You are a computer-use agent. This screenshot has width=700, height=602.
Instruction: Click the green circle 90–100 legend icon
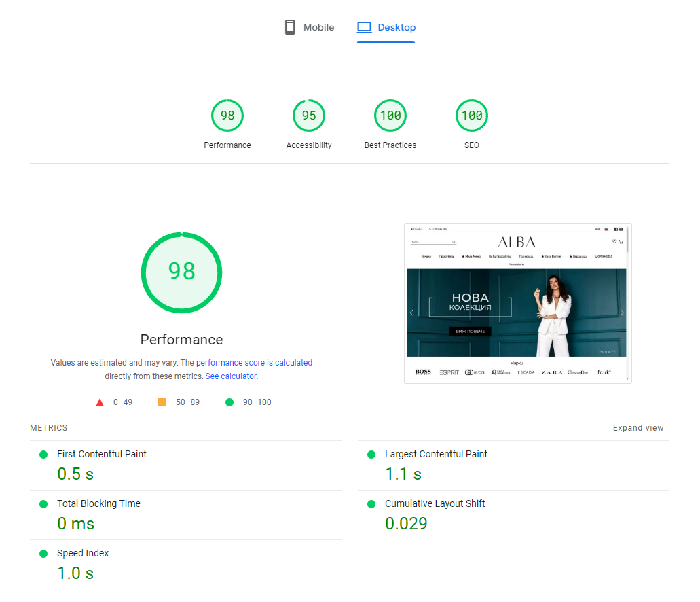point(229,402)
